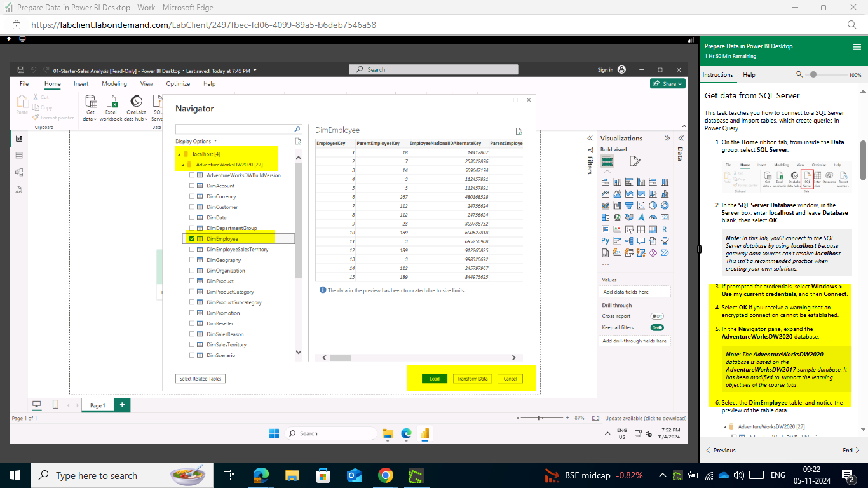Open more visuals ellipsis in Visualizations
Screen dimensions: 868x488
click(x=605, y=264)
